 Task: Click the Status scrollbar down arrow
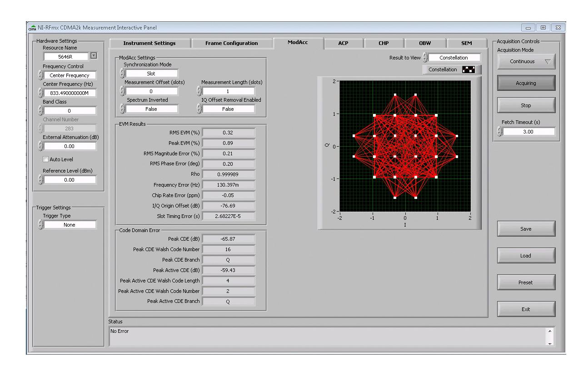[551, 343]
